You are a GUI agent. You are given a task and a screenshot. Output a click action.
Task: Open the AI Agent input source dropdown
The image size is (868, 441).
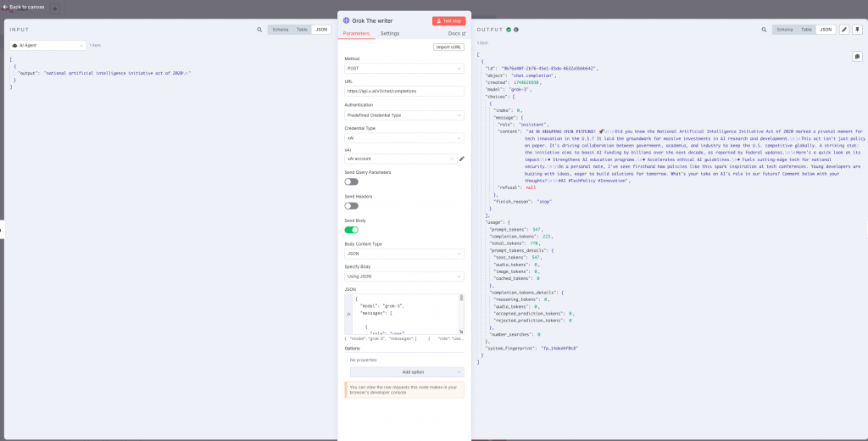pos(47,45)
